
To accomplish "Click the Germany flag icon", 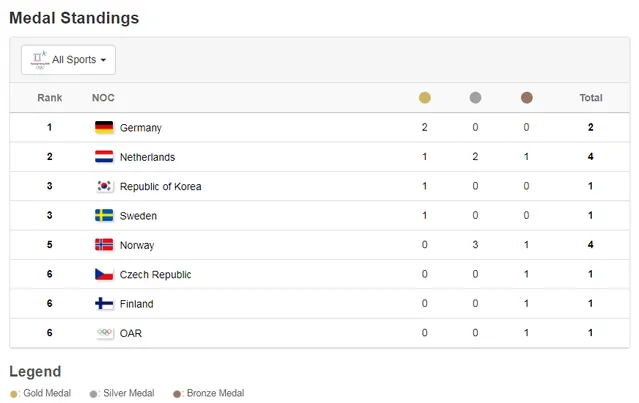I will point(104,127).
